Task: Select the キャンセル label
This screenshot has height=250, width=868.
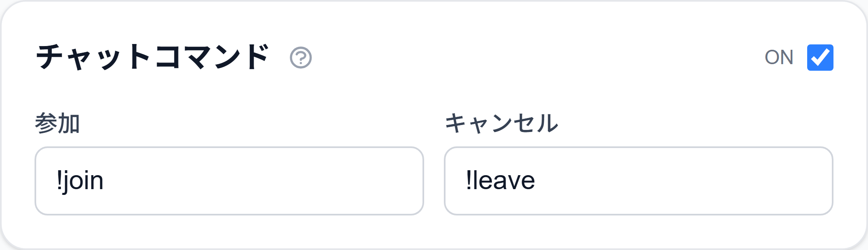Action: point(501,123)
